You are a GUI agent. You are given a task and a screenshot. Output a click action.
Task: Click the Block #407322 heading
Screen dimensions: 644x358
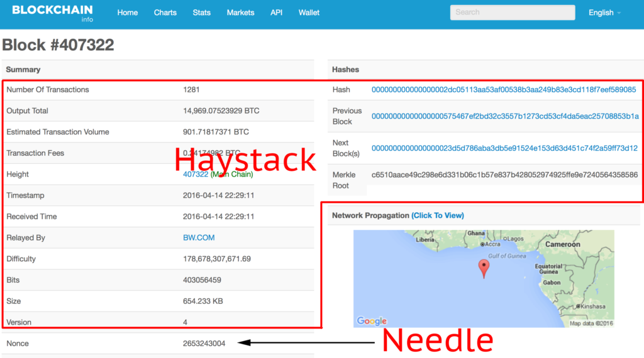coord(58,45)
